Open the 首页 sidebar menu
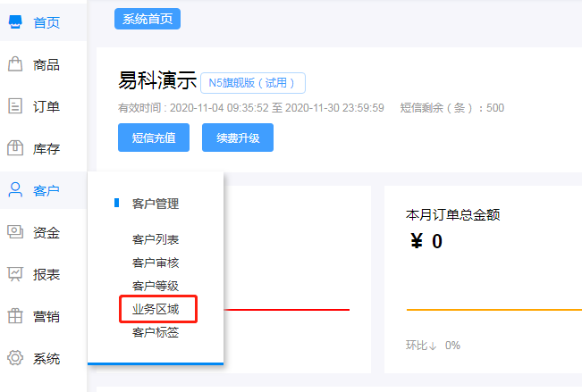This screenshot has width=582, height=392. (44, 22)
